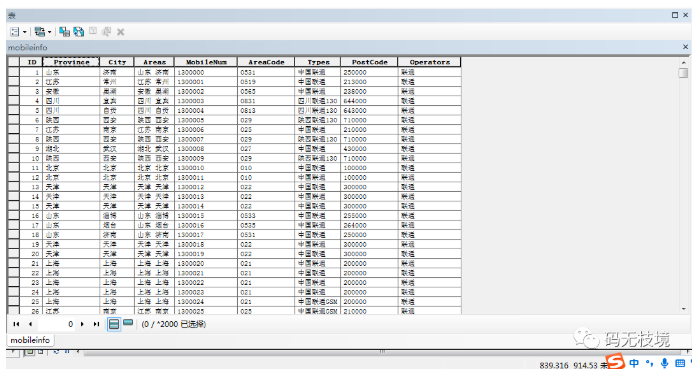
Task: Click the greyed Clear Selection icon
Action: (93, 31)
